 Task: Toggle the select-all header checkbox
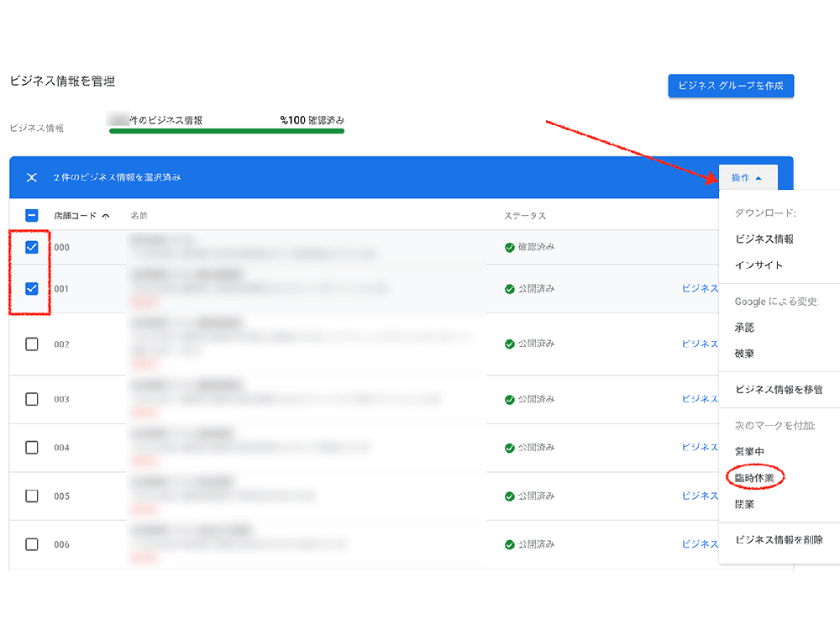click(x=32, y=215)
